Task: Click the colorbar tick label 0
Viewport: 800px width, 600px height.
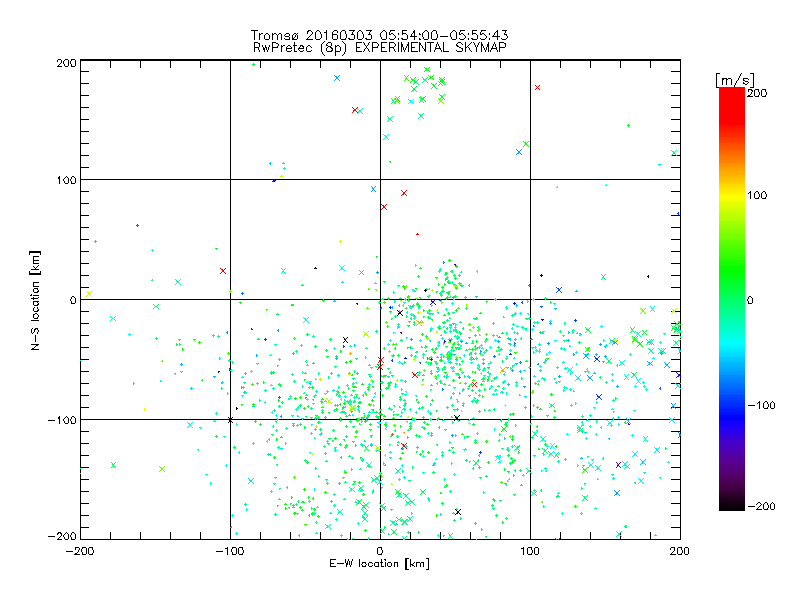Action: coord(750,300)
